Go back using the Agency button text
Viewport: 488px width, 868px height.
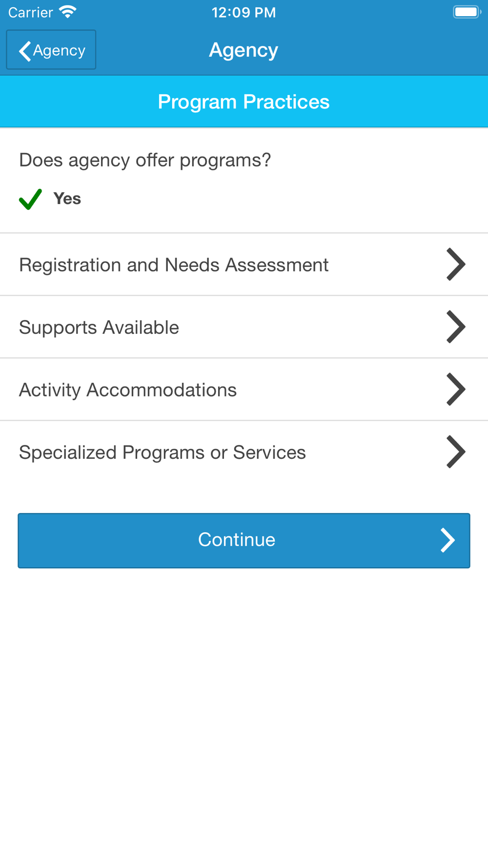60,50
